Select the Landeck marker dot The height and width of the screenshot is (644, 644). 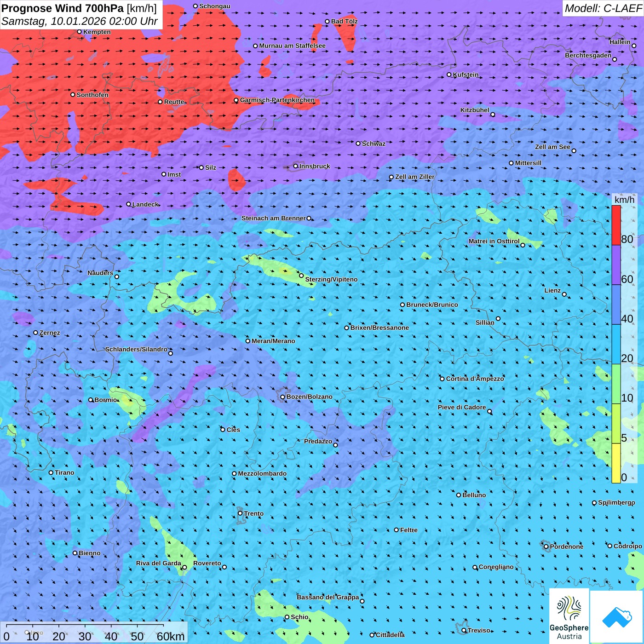(x=129, y=204)
